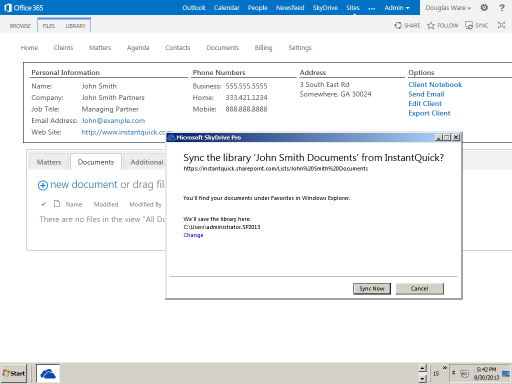Open the Library ribbon tab
This screenshot has width=512, height=384.
(x=76, y=26)
